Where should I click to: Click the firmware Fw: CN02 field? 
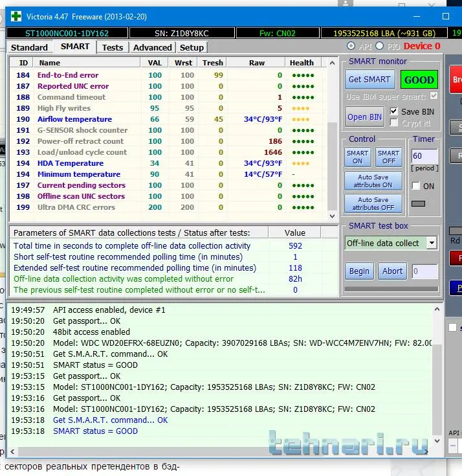(x=278, y=33)
